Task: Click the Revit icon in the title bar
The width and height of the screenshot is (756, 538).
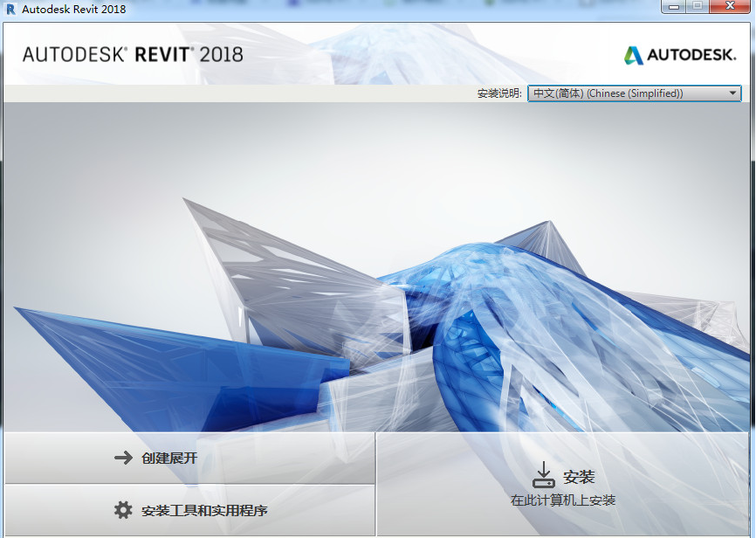Action: pyautogui.click(x=10, y=9)
